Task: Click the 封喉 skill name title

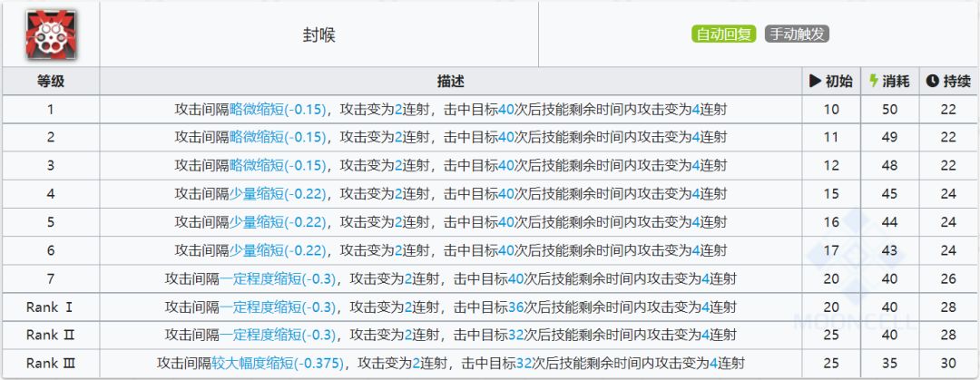Action: click(318, 34)
